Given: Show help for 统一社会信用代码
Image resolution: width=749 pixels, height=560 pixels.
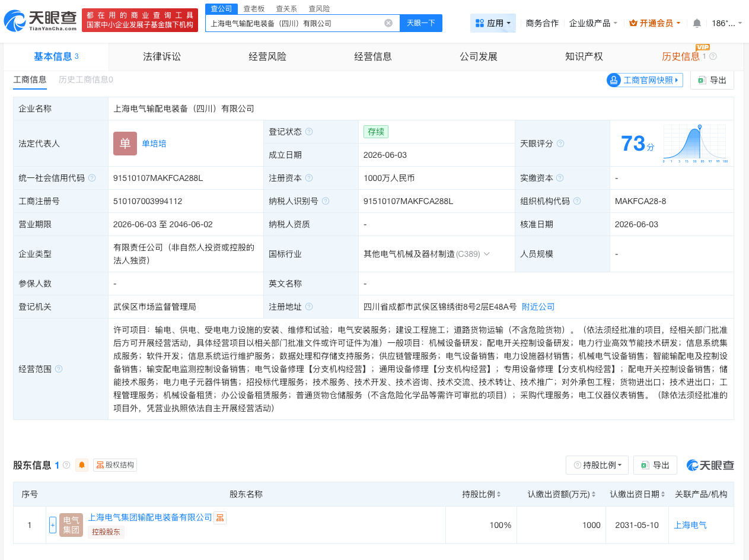Looking at the screenshot, I should click(92, 178).
